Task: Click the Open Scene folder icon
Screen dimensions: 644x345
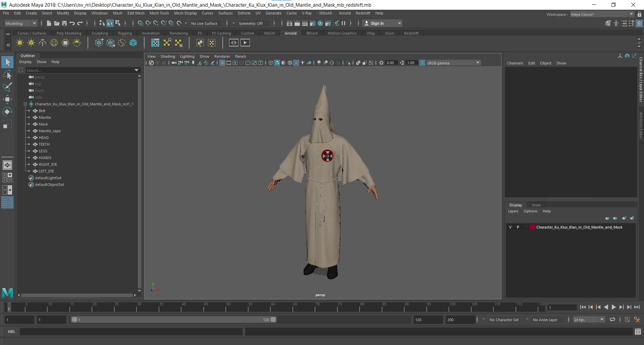Action: [57, 23]
